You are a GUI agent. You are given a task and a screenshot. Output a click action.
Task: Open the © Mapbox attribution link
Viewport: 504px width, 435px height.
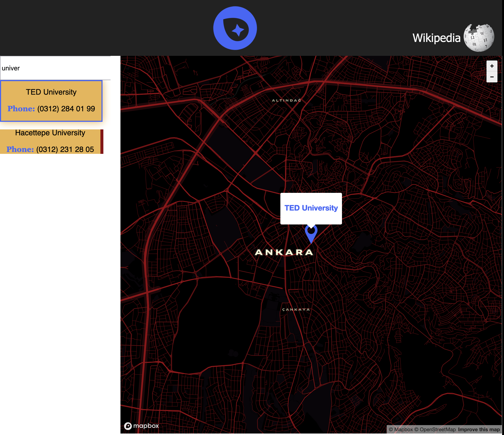click(x=401, y=429)
